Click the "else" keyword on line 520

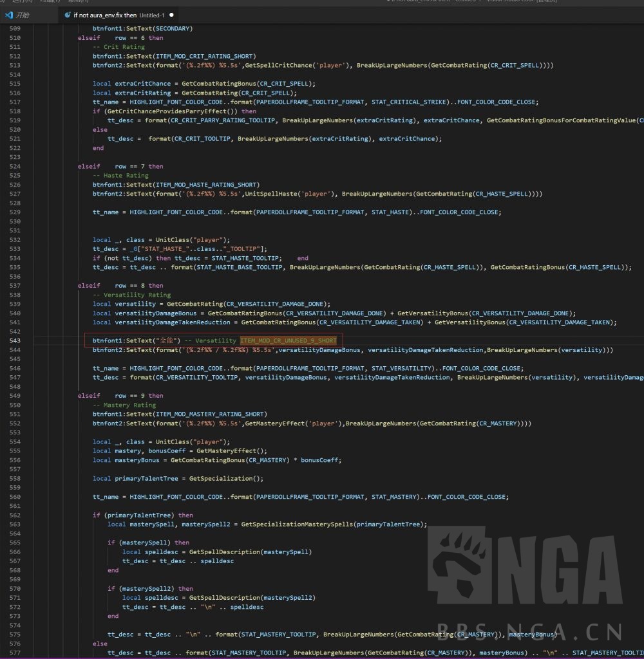tap(100, 130)
